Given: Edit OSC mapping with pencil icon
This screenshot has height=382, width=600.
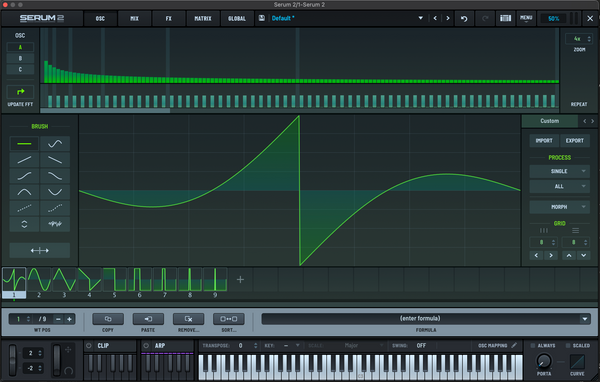Looking at the screenshot, I should [514, 345].
